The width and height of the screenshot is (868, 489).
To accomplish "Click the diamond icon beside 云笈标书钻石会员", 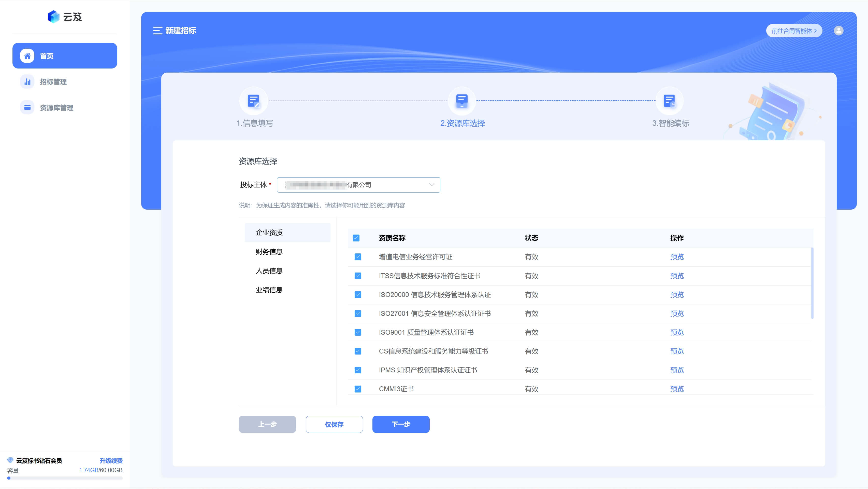I will (10, 460).
